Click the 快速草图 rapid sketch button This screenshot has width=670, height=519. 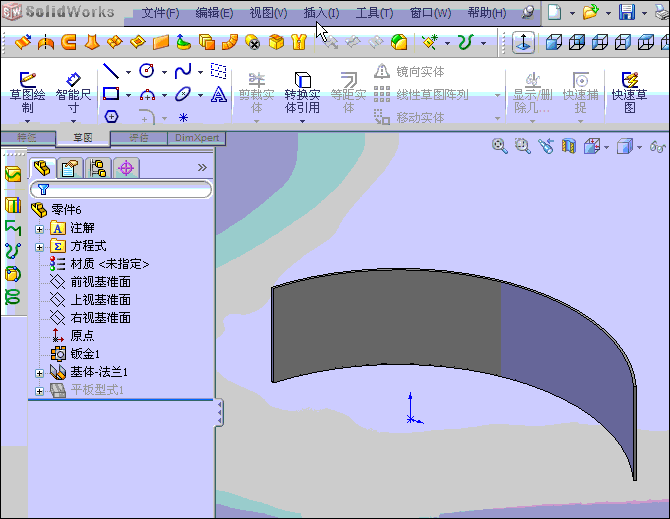[629, 92]
